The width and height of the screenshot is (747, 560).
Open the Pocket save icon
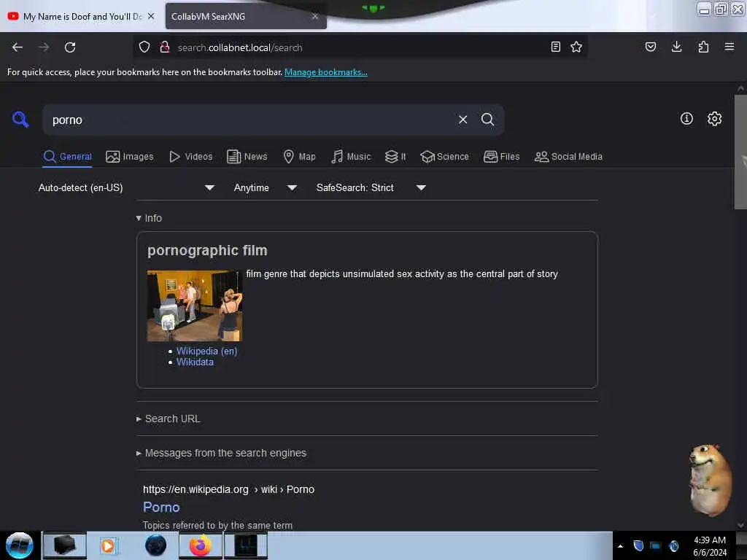(651, 47)
